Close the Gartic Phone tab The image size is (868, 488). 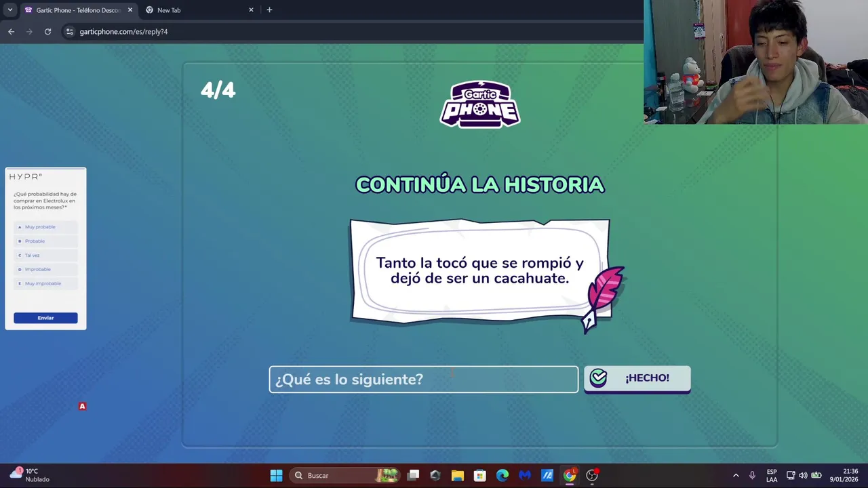click(x=130, y=10)
